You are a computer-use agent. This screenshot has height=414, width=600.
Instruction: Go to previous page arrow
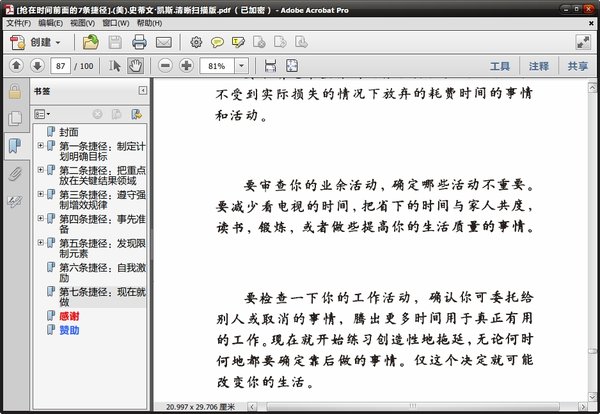pyautogui.click(x=16, y=65)
